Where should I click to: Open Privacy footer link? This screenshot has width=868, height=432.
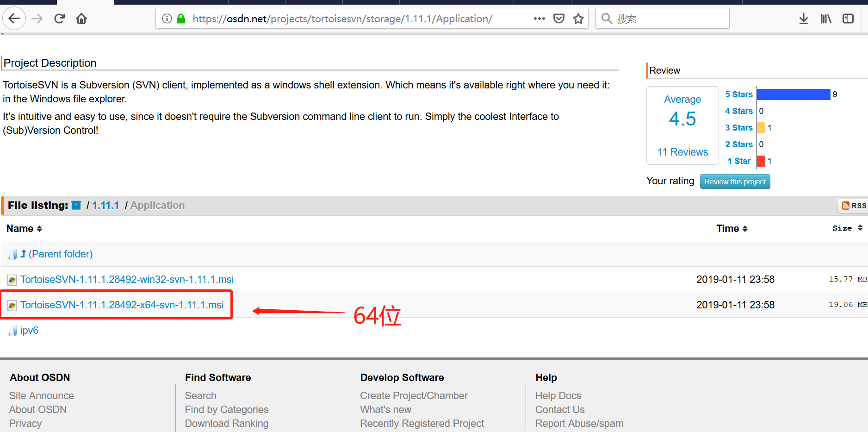(x=25, y=423)
